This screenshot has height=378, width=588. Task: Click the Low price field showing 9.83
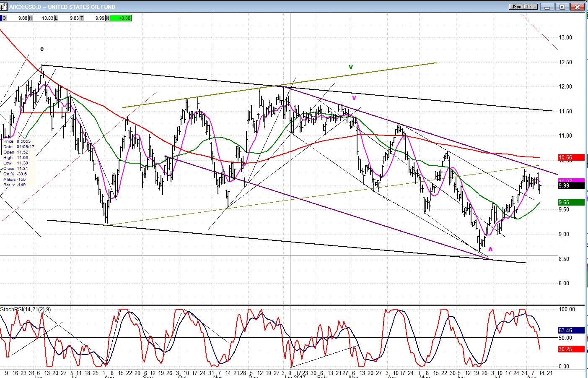point(70,18)
